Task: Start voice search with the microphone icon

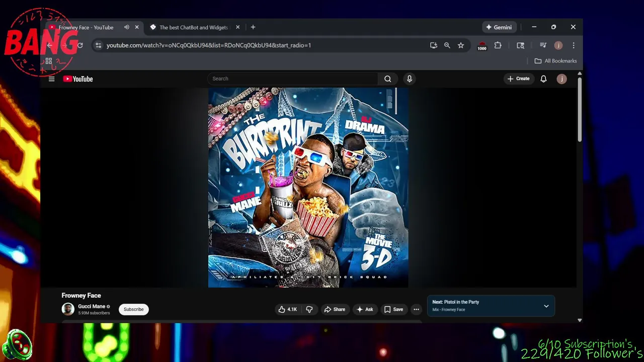Action: click(x=409, y=78)
